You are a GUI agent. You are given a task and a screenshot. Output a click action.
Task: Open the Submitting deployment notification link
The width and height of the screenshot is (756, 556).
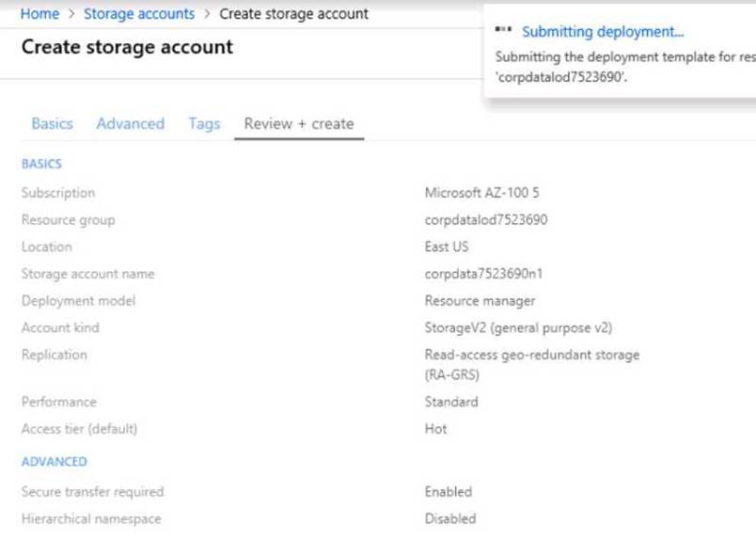[603, 31]
